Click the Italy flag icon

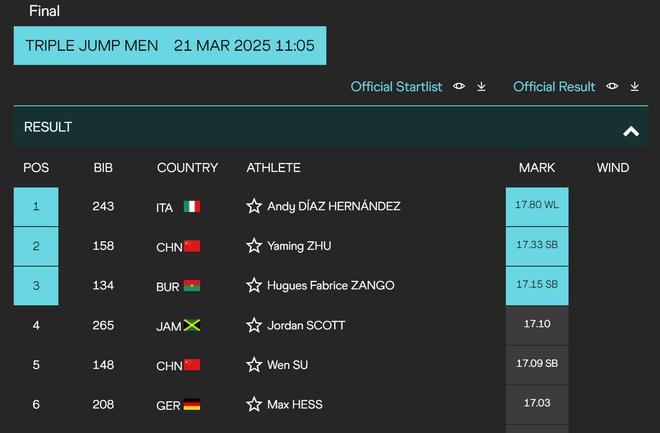[192, 207]
